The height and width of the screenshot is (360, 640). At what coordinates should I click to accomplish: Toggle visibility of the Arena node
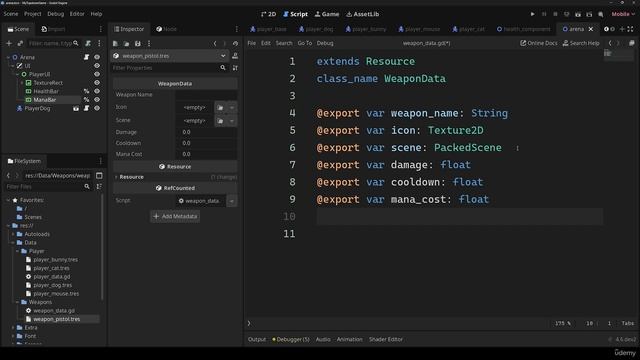(97, 57)
